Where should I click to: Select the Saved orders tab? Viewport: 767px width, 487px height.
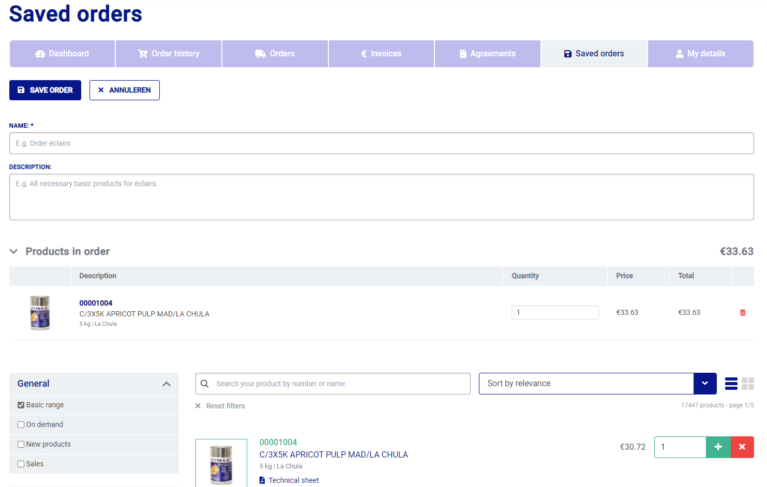(594, 54)
